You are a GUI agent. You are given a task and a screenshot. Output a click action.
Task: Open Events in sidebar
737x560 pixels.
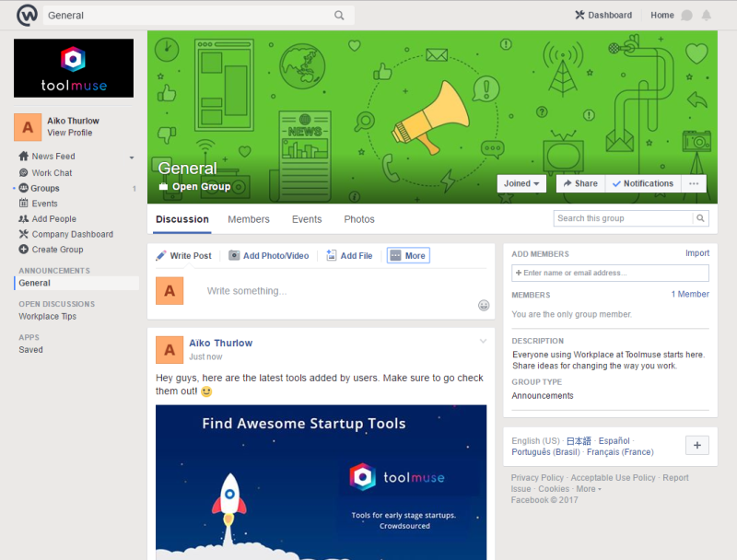click(39, 204)
